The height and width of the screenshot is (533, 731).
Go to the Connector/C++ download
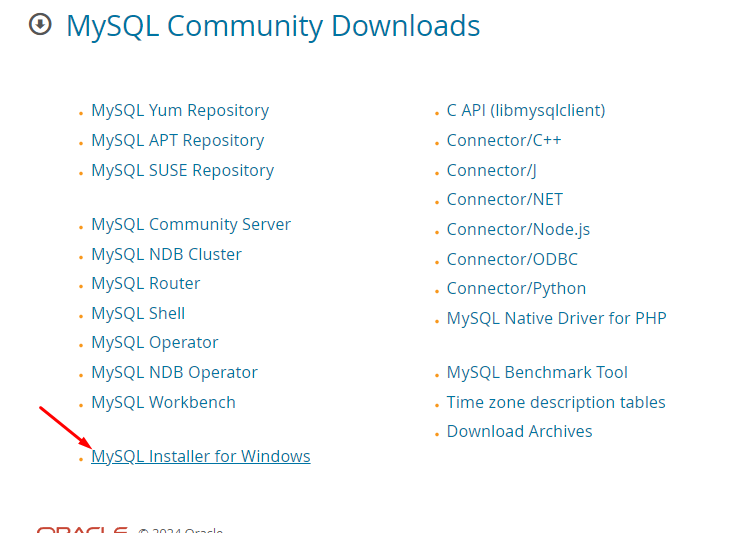tap(504, 140)
